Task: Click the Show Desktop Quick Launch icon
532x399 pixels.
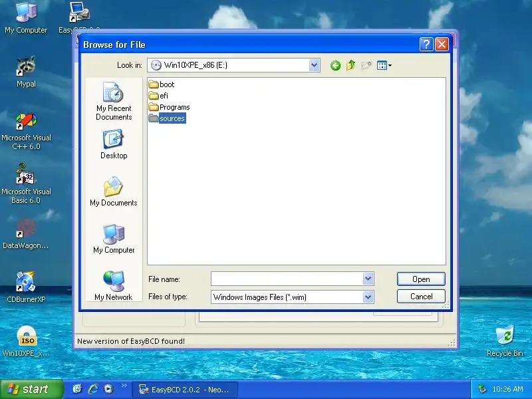Action: (x=77, y=389)
